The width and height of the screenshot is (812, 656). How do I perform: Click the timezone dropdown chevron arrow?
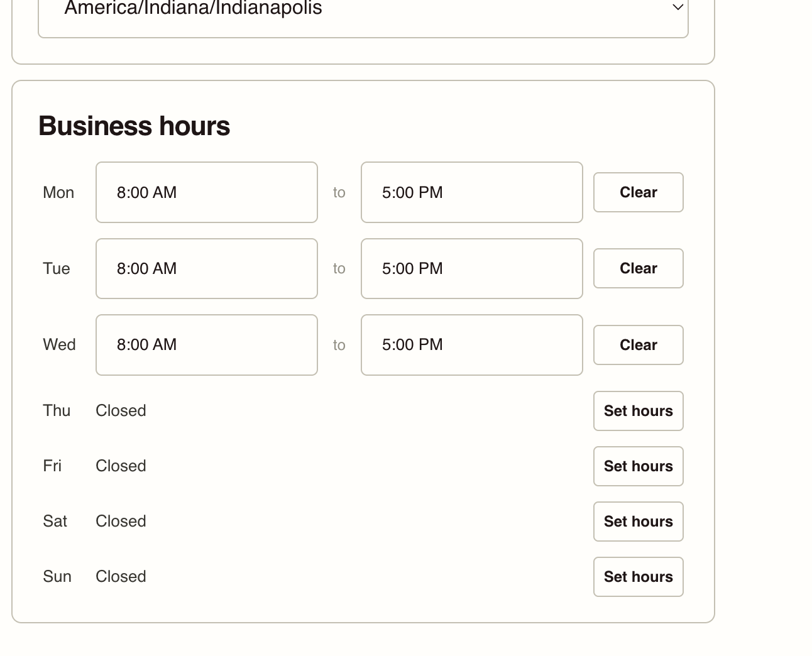(x=678, y=8)
